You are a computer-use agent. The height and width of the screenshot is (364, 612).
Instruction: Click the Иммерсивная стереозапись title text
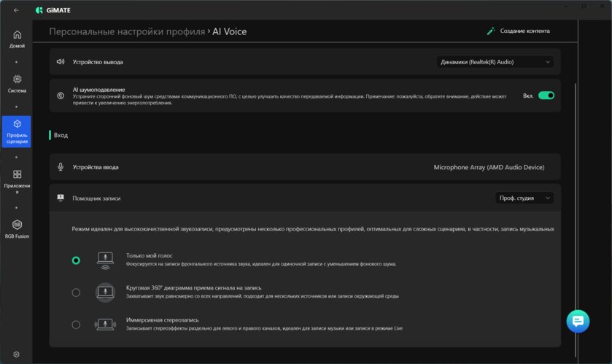click(x=163, y=320)
